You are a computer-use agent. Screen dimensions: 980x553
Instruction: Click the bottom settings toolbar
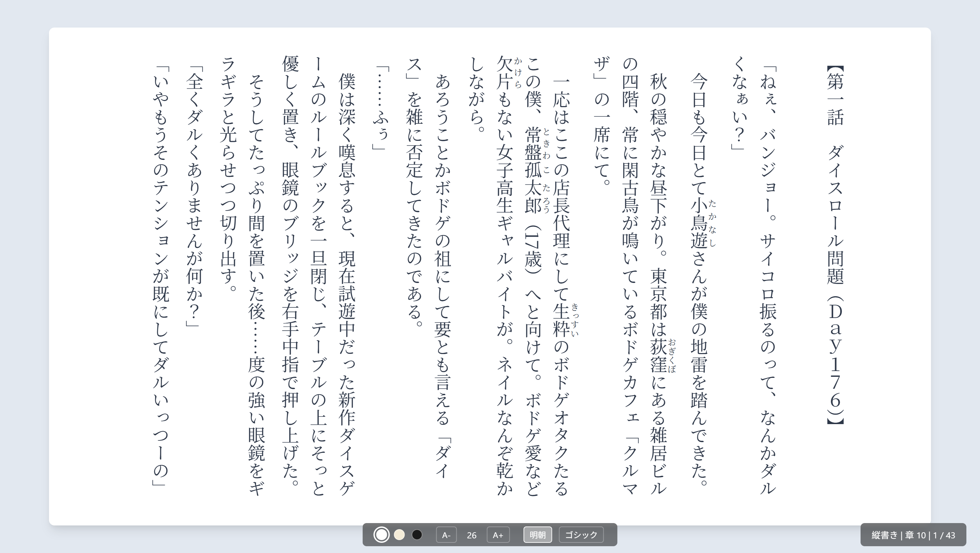(x=491, y=535)
